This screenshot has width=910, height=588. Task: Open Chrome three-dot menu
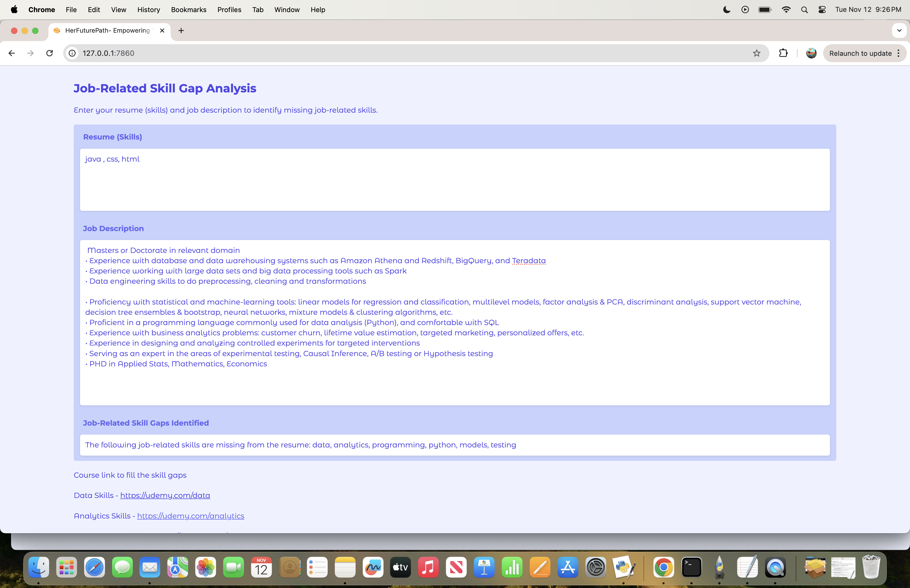click(x=898, y=53)
